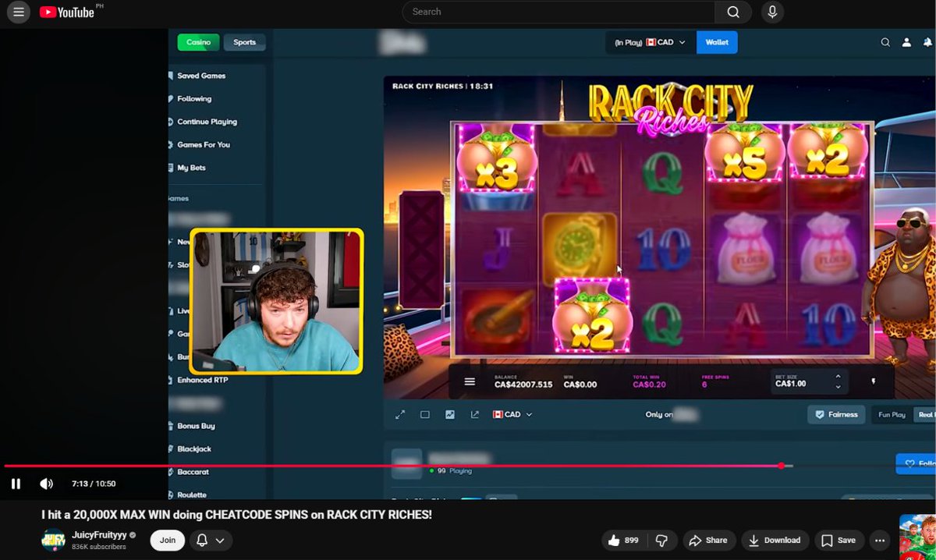Open the Fairness button

point(836,415)
